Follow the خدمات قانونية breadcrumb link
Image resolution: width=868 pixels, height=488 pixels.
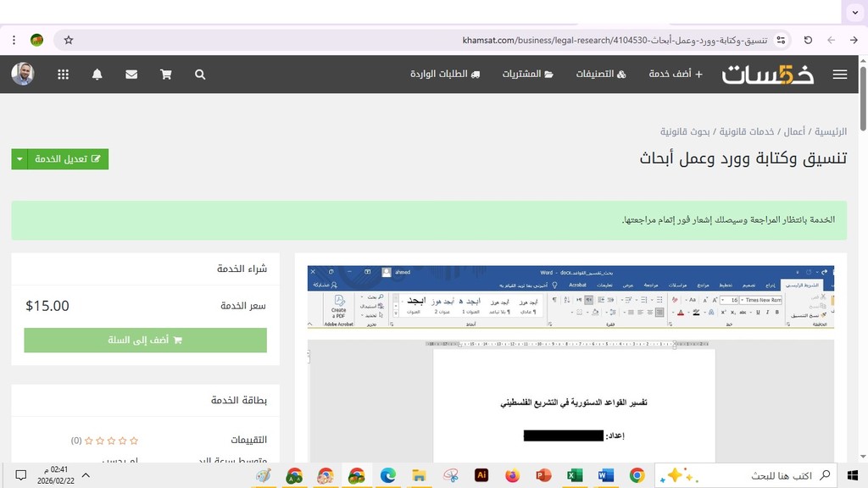[x=747, y=132]
